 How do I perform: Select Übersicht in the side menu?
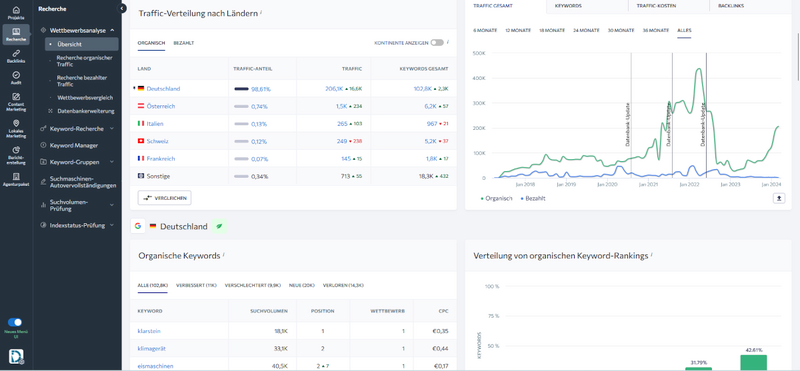pos(82,44)
